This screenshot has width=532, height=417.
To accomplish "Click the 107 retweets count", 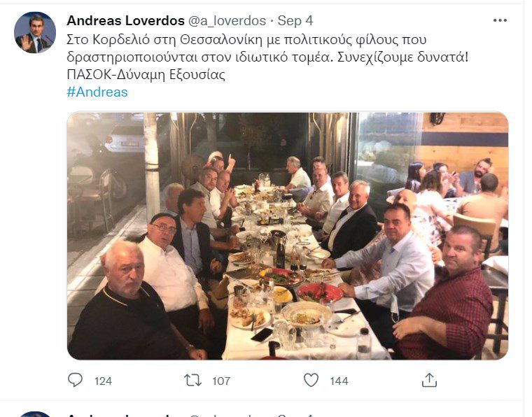I will 221,381.
